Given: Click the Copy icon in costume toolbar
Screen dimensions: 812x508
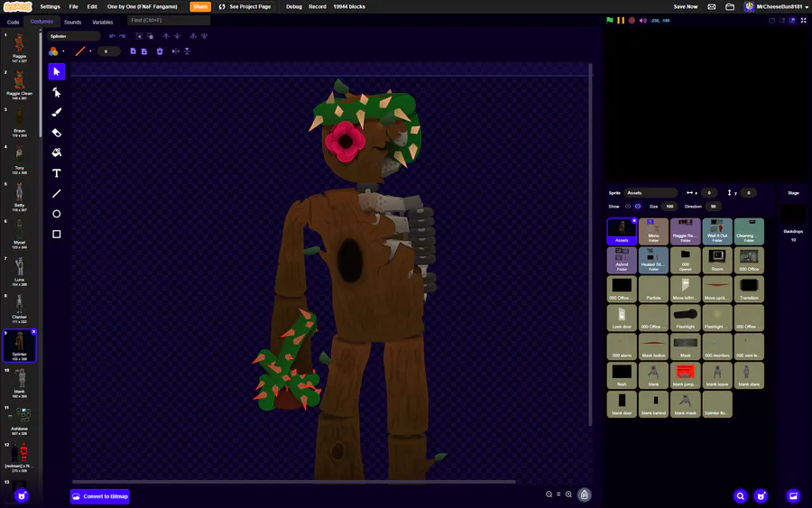Looking at the screenshot, I should pos(134,51).
